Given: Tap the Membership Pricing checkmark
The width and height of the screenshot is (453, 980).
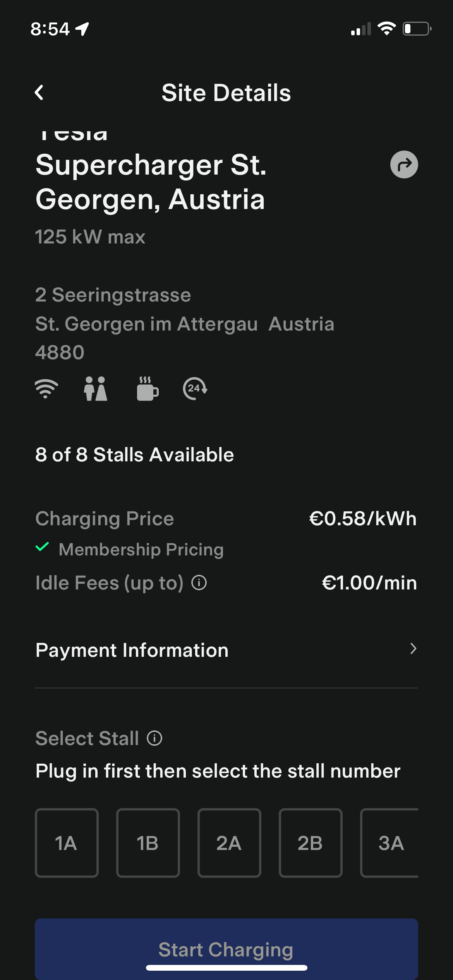Looking at the screenshot, I should click(x=42, y=547).
